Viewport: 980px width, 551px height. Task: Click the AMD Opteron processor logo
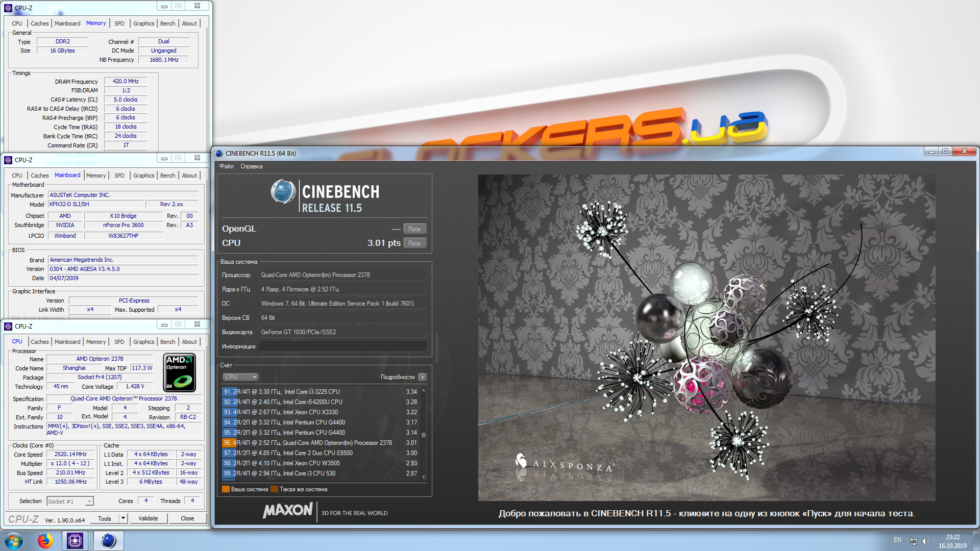point(180,372)
